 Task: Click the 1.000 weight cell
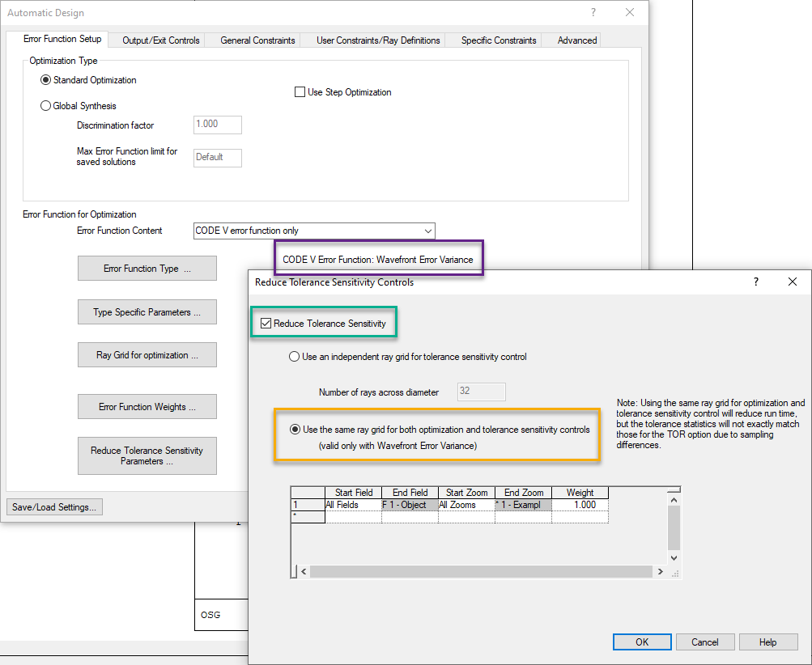click(x=580, y=505)
